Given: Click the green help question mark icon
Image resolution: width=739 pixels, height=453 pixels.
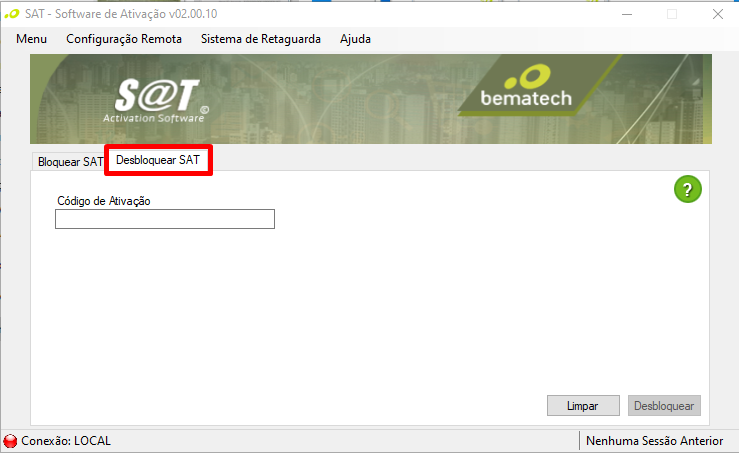Looking at the screenshot, I should point(688,189).
